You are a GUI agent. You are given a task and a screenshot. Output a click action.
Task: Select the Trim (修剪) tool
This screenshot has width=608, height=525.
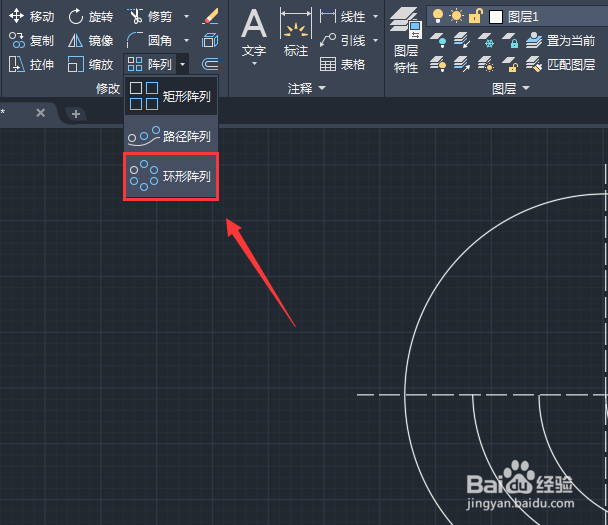point(150,17)
